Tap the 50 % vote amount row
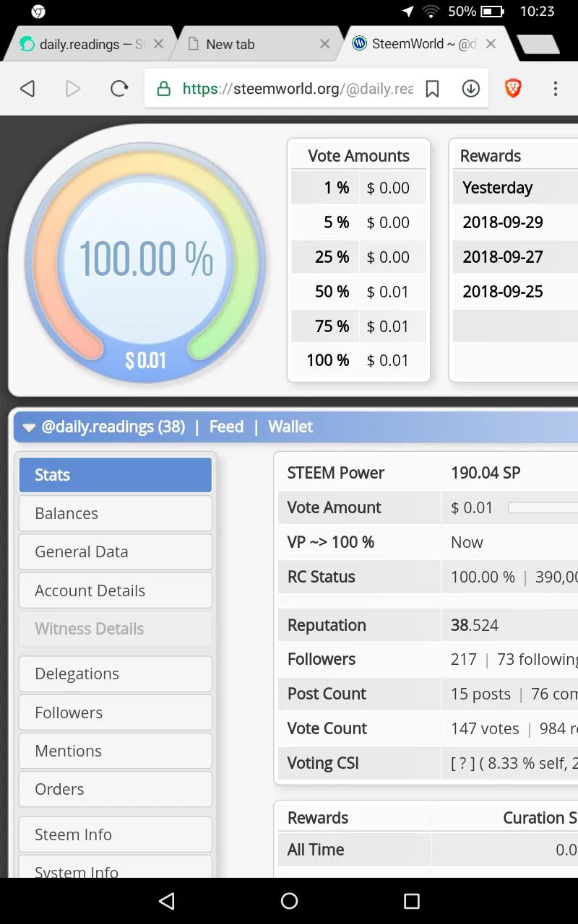The width and height of the screenshot is (578, 924). pos(358,292)
